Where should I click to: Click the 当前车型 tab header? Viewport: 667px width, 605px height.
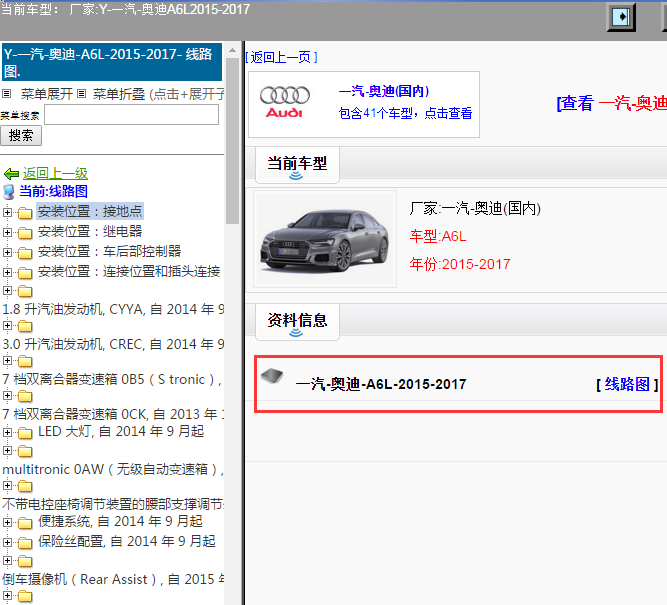[297, 164]
